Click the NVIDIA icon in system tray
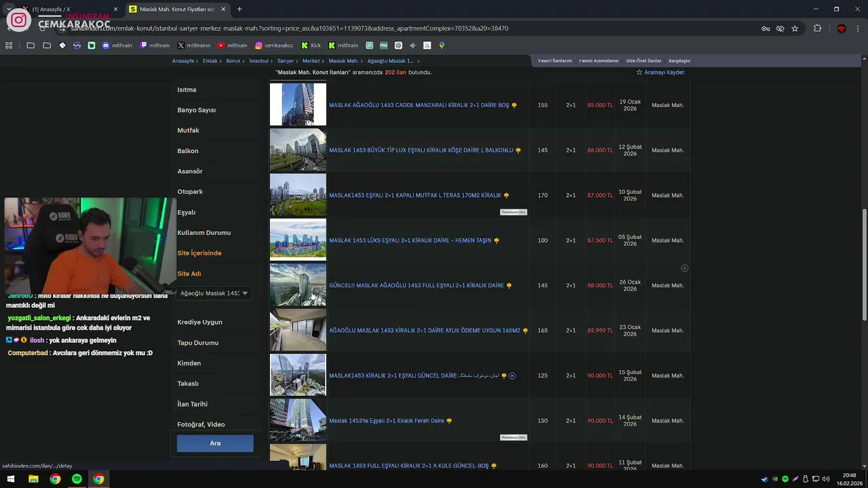The image size is (868, 488). click(x=775, y=479)
